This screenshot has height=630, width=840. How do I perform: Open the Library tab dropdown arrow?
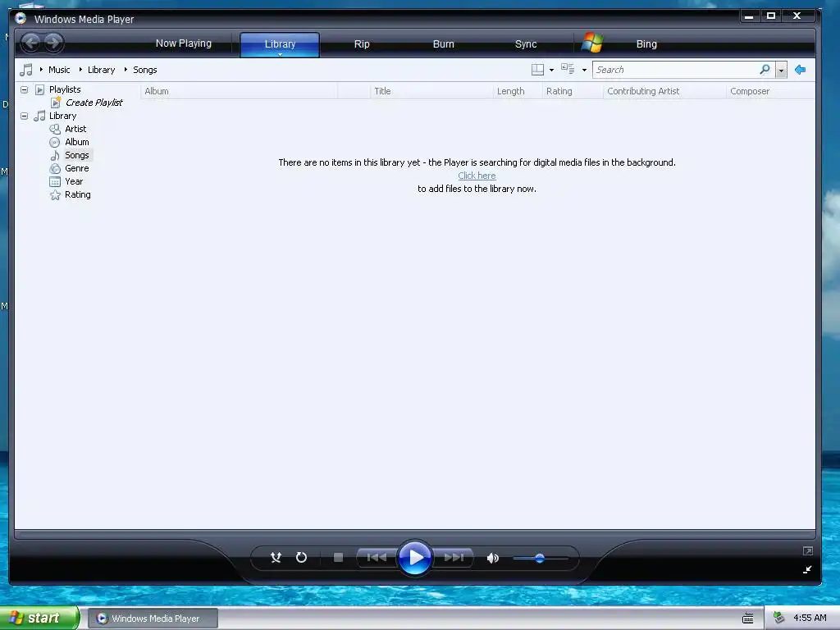pos(280,54)
